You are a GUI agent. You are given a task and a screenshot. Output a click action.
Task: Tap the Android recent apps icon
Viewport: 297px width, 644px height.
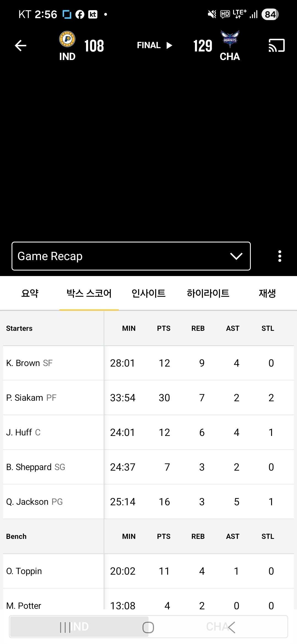(65, 627)
